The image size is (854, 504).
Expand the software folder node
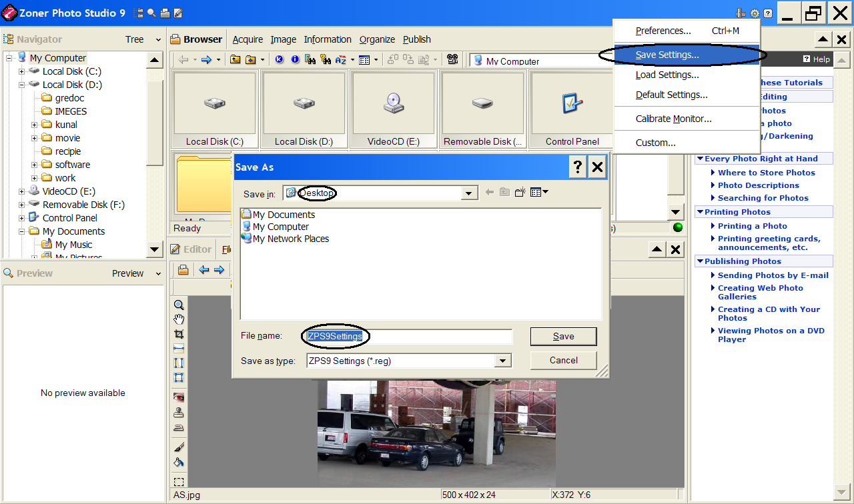tap(35, 165)
